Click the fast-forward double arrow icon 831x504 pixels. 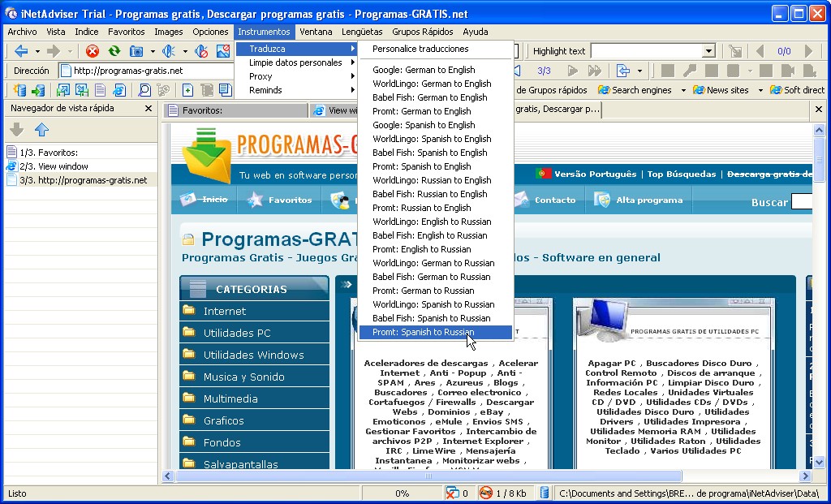(x=595, y=71)
